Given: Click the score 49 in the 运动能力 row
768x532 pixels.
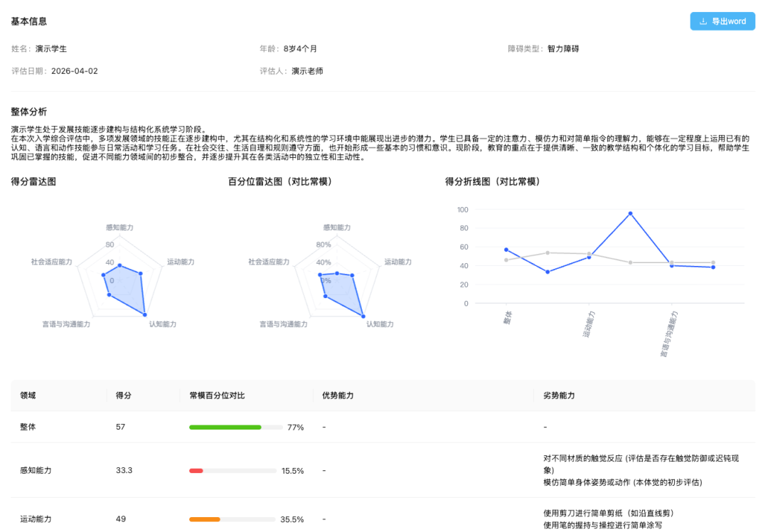Looking at the screenshot, I should click(121, 518).
